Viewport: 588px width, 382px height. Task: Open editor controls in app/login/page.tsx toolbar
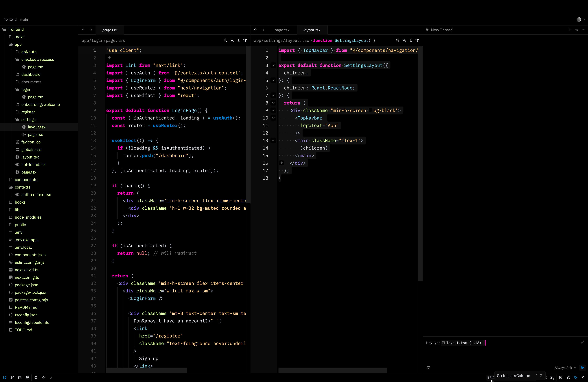click(245, 40)
